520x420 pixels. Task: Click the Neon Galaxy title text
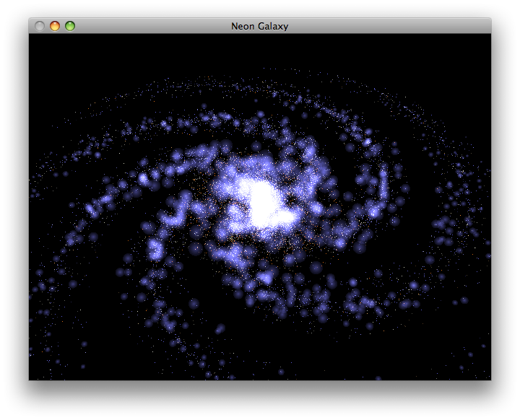pos(260,26)
